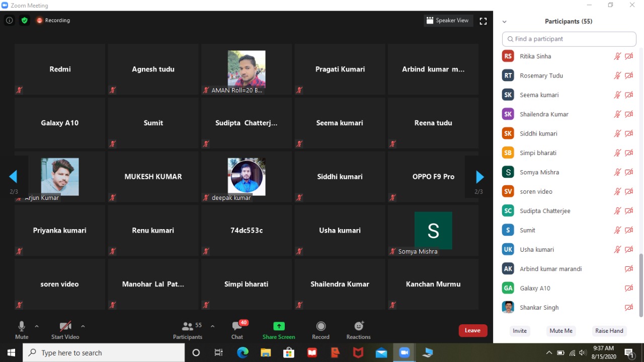The width and height of the screenshot is (644, 362).
Task: Show hidden system tray icons
Action: click(x=549, y=352)
